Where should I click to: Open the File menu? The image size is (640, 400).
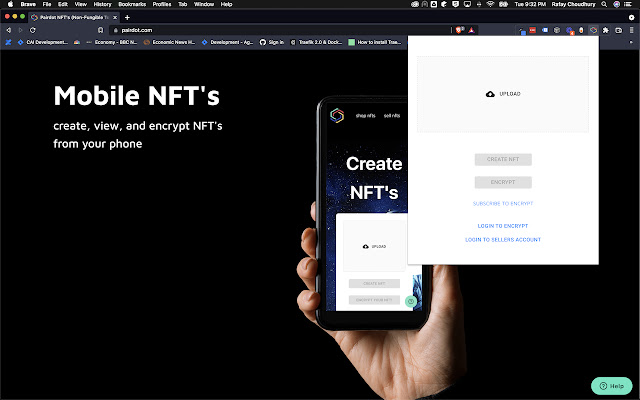(x=47, y=4)
